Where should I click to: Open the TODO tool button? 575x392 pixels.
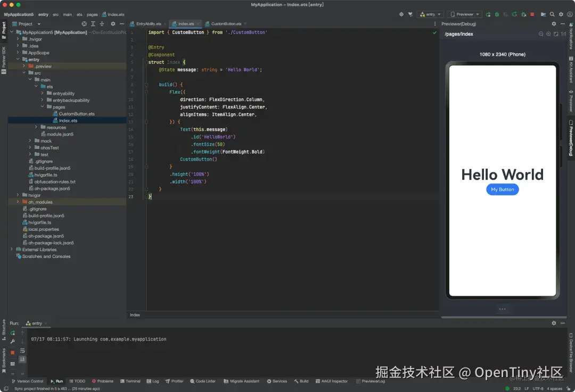point(77,381)
